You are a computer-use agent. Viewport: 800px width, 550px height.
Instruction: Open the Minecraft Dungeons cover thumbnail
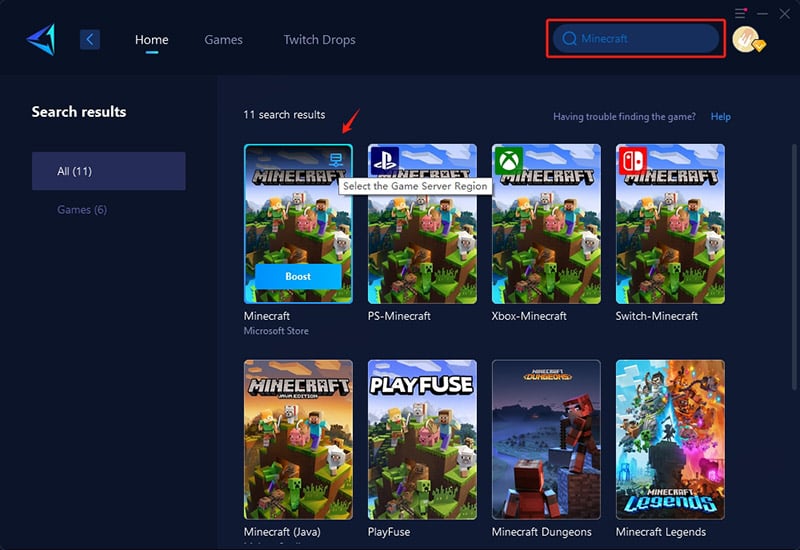point(546,440)
